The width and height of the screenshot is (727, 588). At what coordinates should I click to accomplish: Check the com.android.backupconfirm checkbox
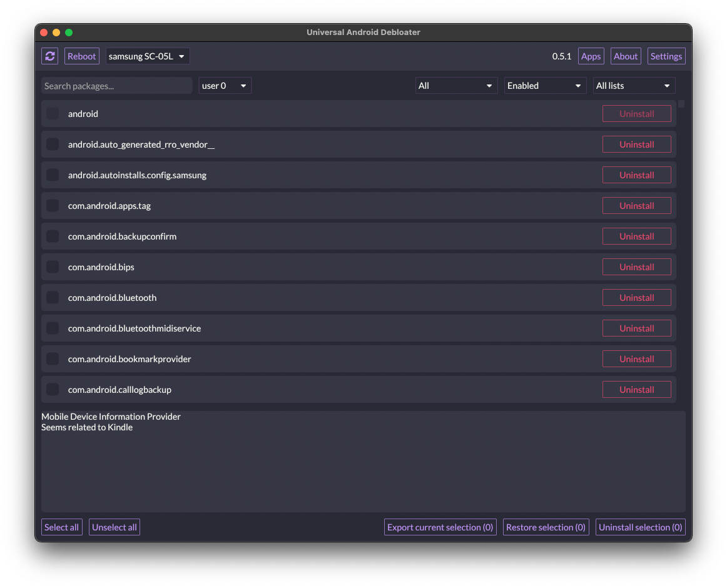click(53, 236)
